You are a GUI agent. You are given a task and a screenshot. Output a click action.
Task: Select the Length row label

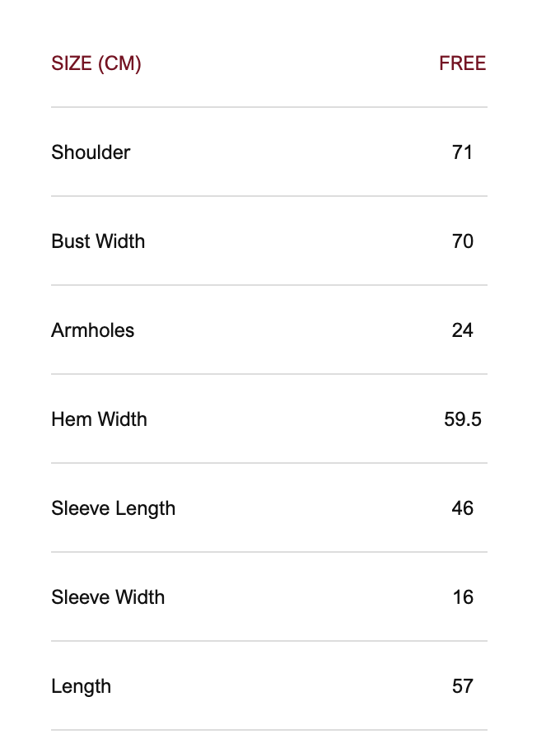(x=81, y=686)
